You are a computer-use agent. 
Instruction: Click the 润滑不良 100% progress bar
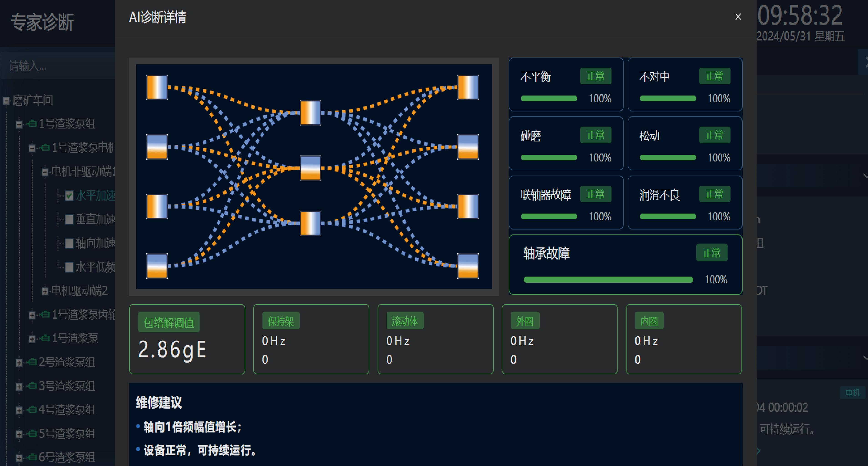668,217
